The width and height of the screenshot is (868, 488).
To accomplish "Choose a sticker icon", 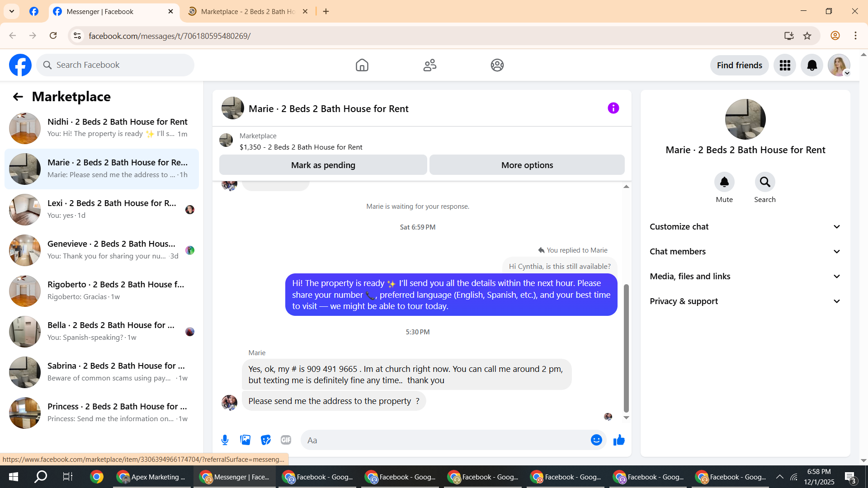I will click(x=266, y=440).
